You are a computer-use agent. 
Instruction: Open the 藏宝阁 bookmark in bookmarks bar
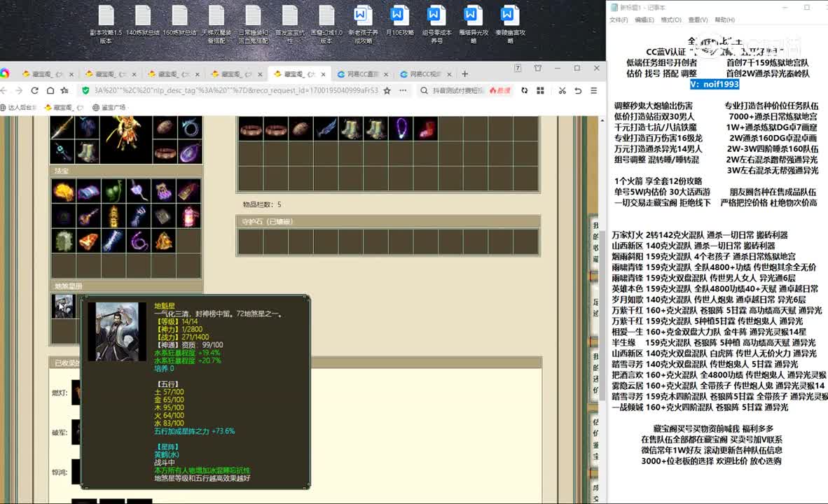click(x=63, y=108)
